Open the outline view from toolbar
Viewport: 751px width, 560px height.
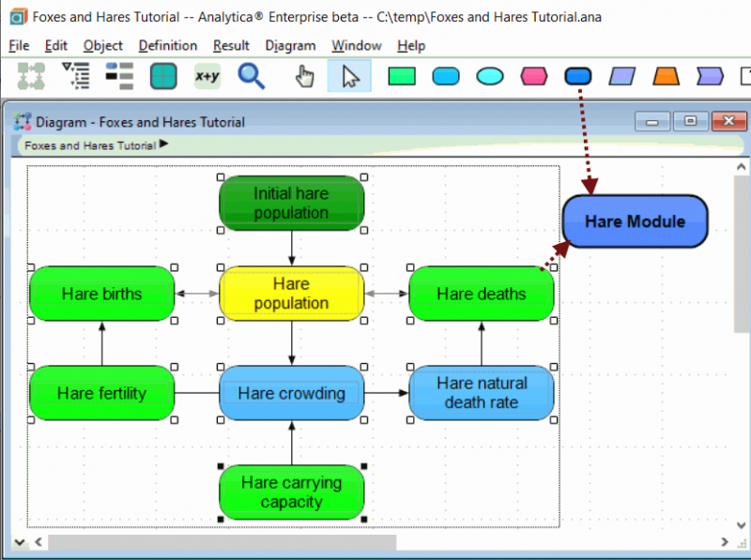(76, 76)
